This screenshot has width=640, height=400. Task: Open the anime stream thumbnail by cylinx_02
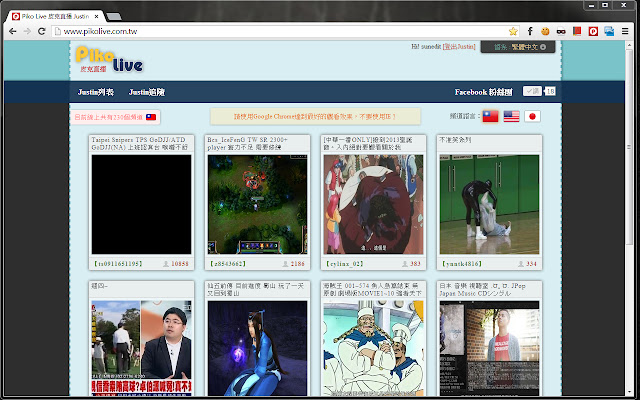[373, 204]
